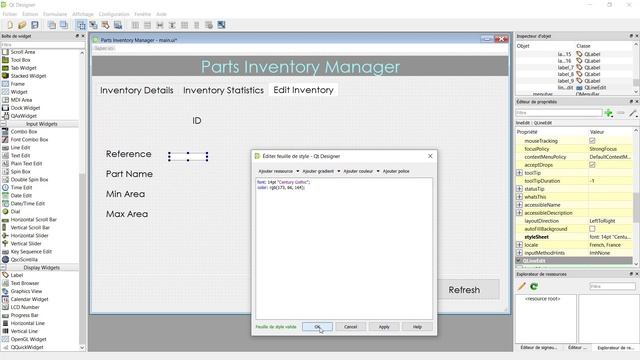
Task: Expand the inputMethodHints property
Action: [x=519, y=253]
